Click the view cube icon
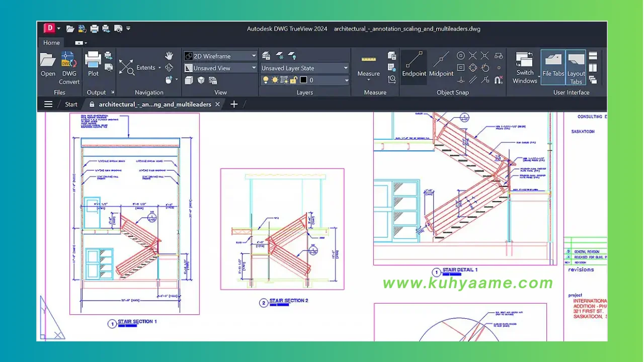The height and width of the screenshot is (362, 644). (x=201, y=80)
